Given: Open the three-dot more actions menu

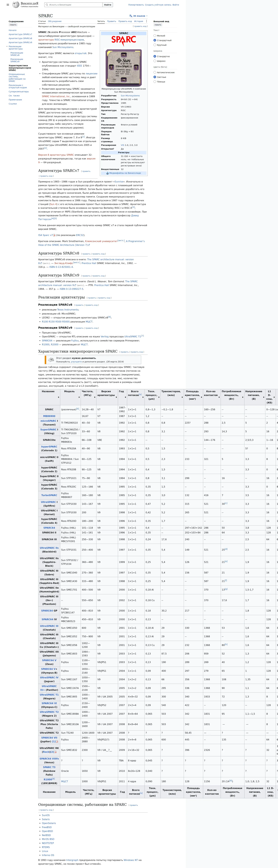Looking at the screenshot, I should [x=146, y=21].
